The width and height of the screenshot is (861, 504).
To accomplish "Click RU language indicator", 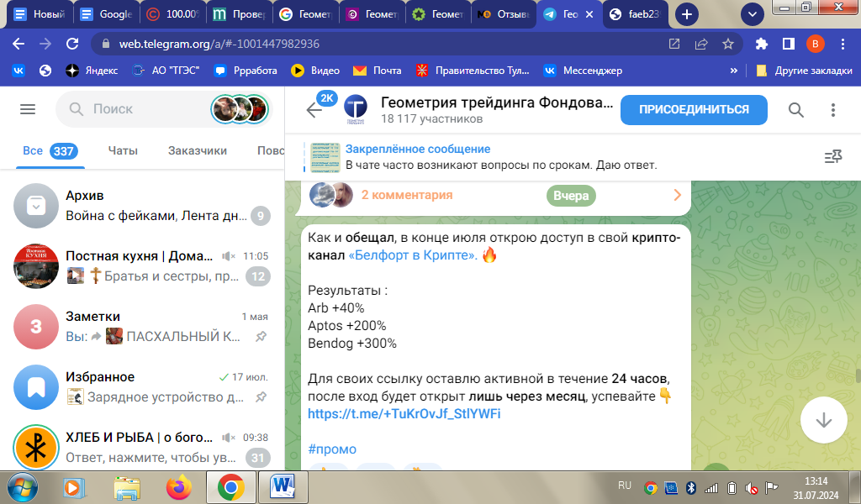I will pyautogui.click(x=625, y=486).
